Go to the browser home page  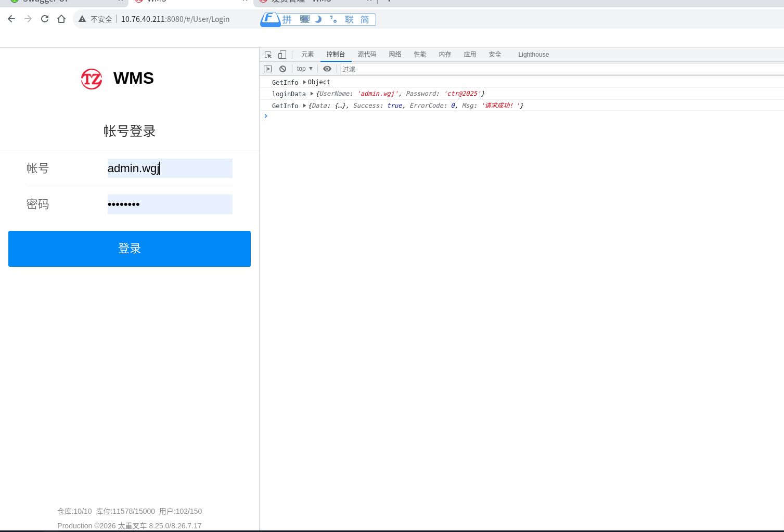point(61,19)
